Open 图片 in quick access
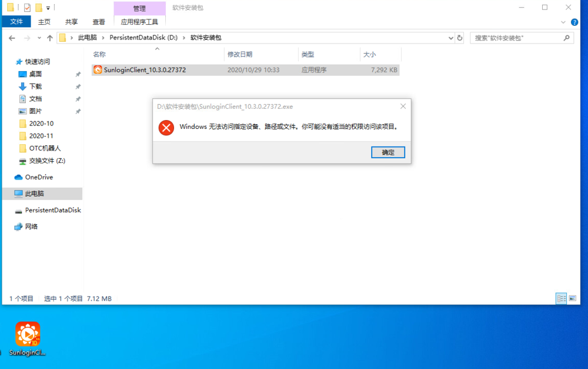The image size is (588, 369). coord(36,111)
